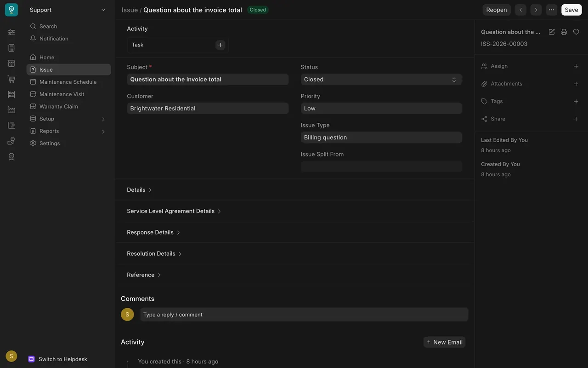This screenshot has height=368, width=588.
Task: Add an assignee using the Assign plus
Action: click(x=576, y=66)
